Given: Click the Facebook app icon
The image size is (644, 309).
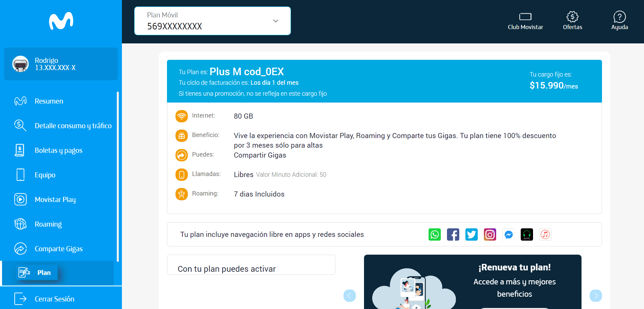Looking at the screenshot, I should point(453,234).
